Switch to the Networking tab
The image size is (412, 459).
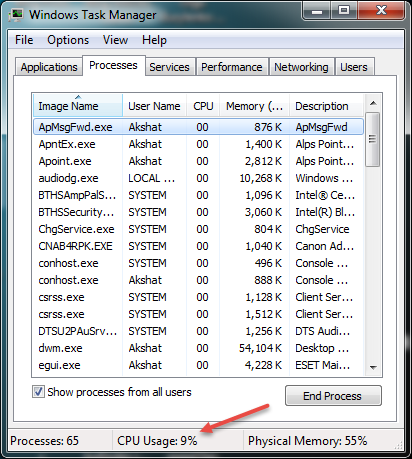pos(301,67)
